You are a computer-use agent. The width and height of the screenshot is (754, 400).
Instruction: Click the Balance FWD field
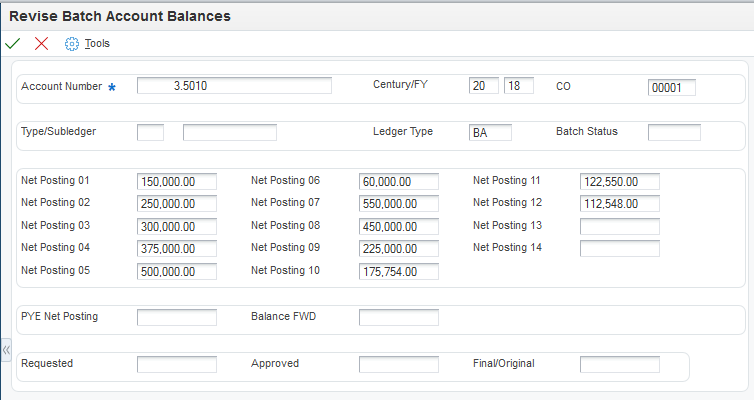pyautogui.click(x=399, y=317)
